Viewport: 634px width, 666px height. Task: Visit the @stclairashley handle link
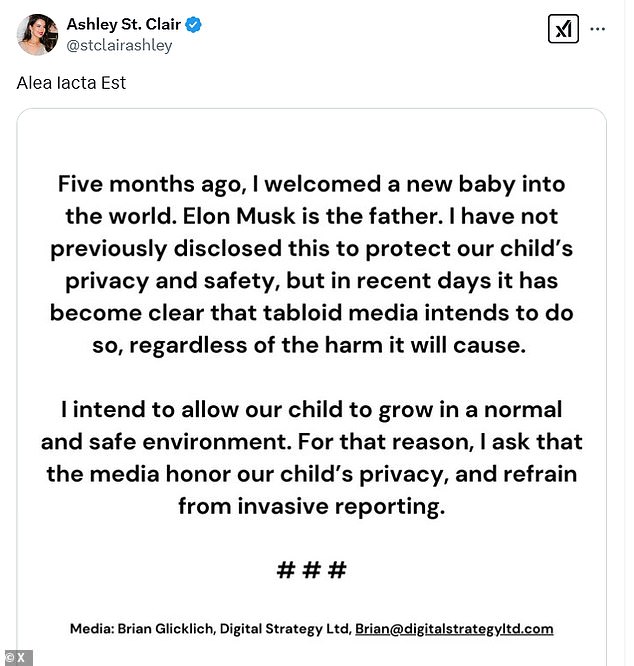point(119,44)
